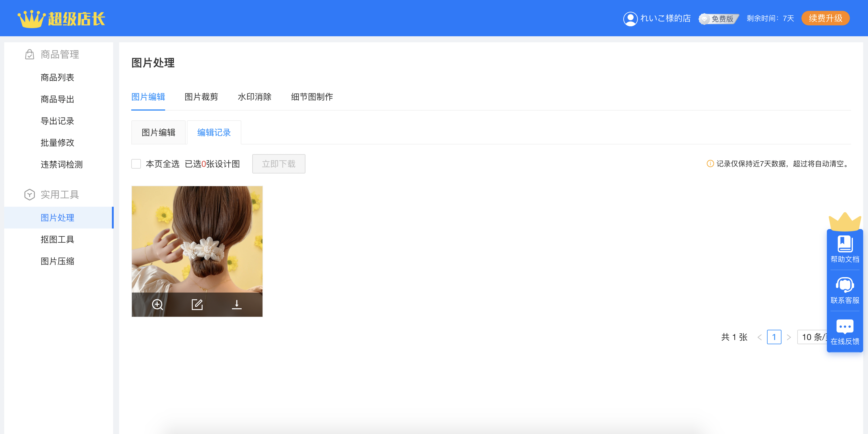Click the 共 1 张 total count text
This screenshot has width=868, height=434.
[x=735, y=337]
